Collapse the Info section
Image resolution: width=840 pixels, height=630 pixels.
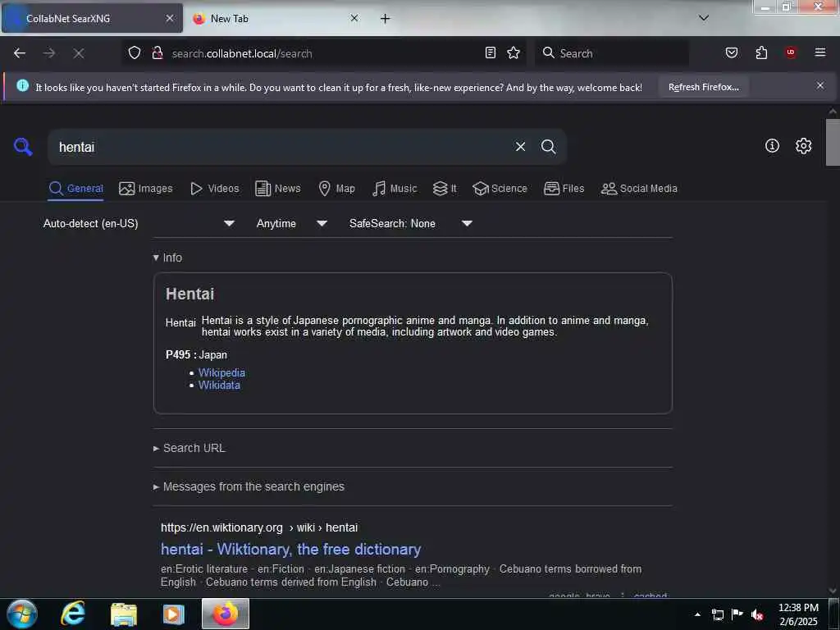[167, 258]
